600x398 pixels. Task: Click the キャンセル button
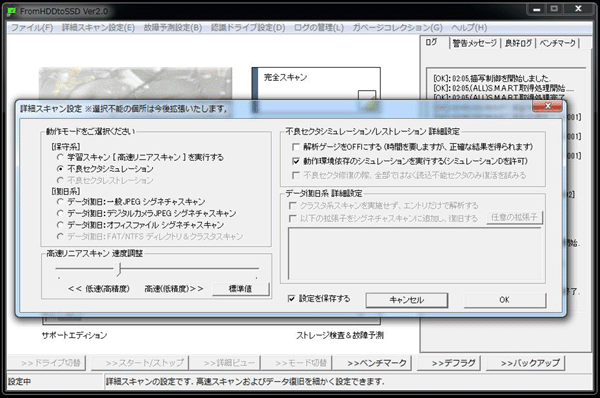point(406,300)
